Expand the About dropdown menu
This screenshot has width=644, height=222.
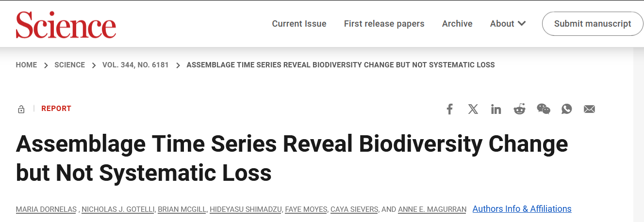point(508,24)
